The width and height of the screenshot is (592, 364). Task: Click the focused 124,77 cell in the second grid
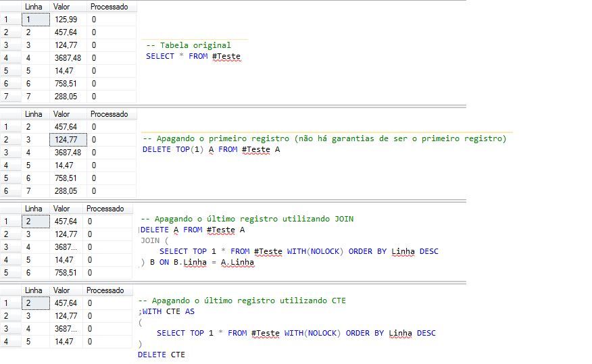point(66,140)
